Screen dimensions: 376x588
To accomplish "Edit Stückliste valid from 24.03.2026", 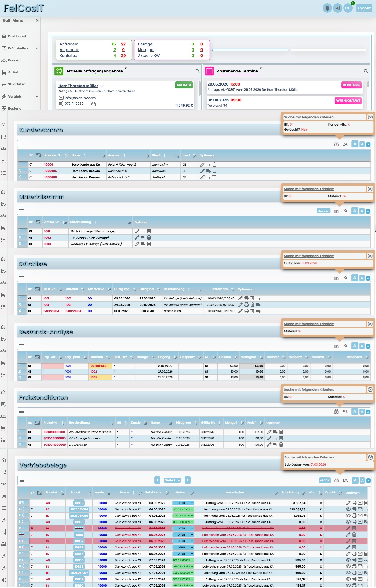I will point(240,305).
